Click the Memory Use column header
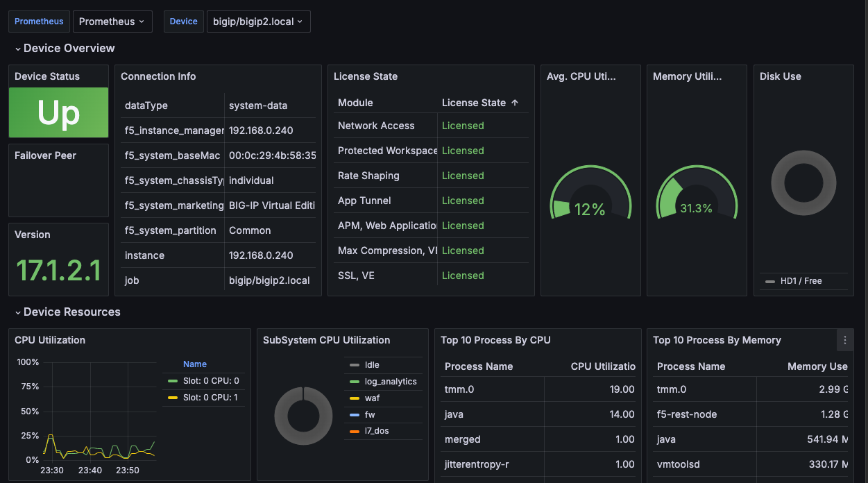This screenshot has width=868, height=483. (x=817, y=366)
